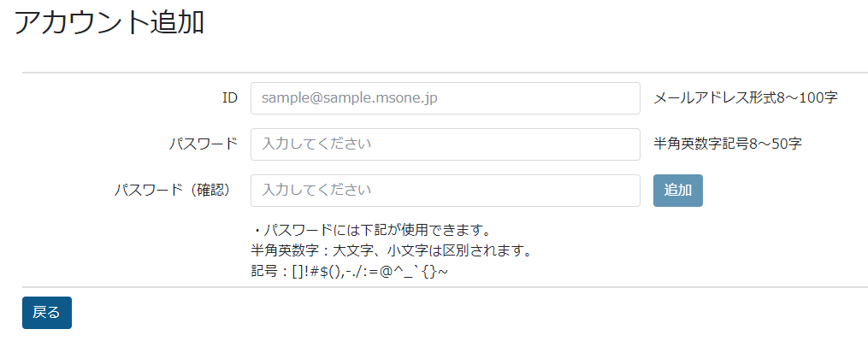
Task: Click the 記号 allowed symbols line
Action: (x=349, y=273)
